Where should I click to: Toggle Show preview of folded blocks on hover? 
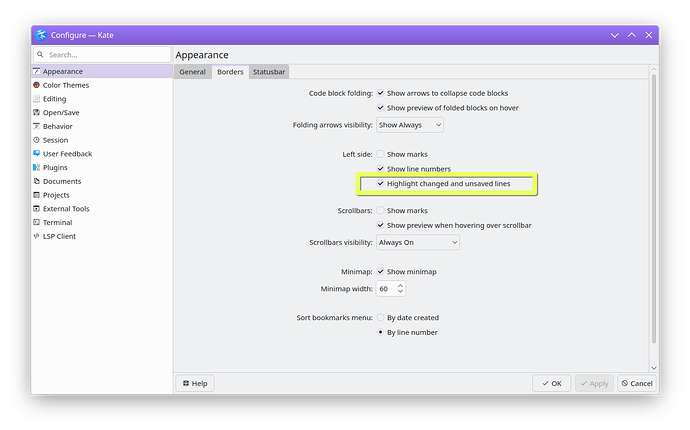click(381, 108)
